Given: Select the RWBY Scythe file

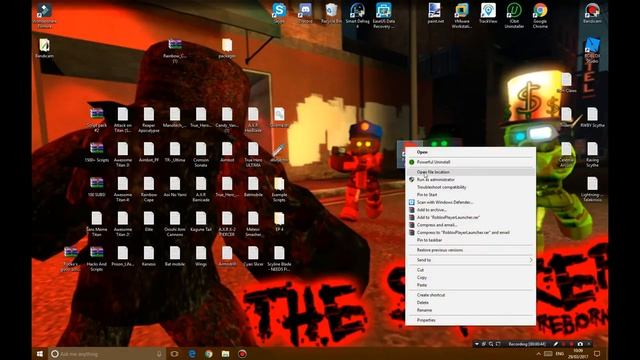Looking at the screenshot, I should pyautogui.click(x=592, y=118).
